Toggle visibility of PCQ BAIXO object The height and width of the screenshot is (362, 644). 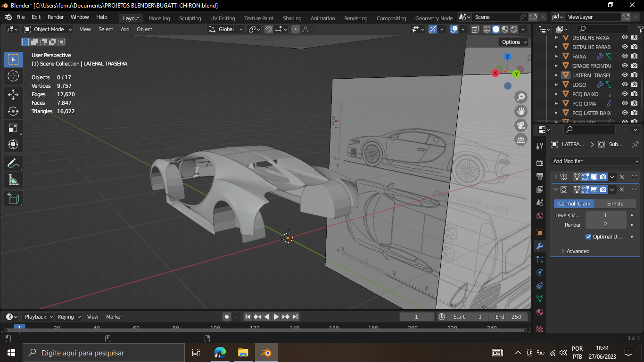pos(625,94)
